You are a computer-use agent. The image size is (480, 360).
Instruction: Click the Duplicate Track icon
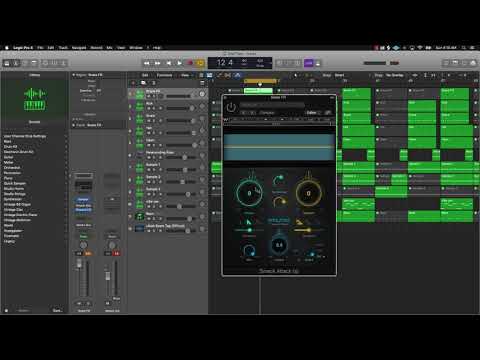pyautogui.click(x=143, y=83)
